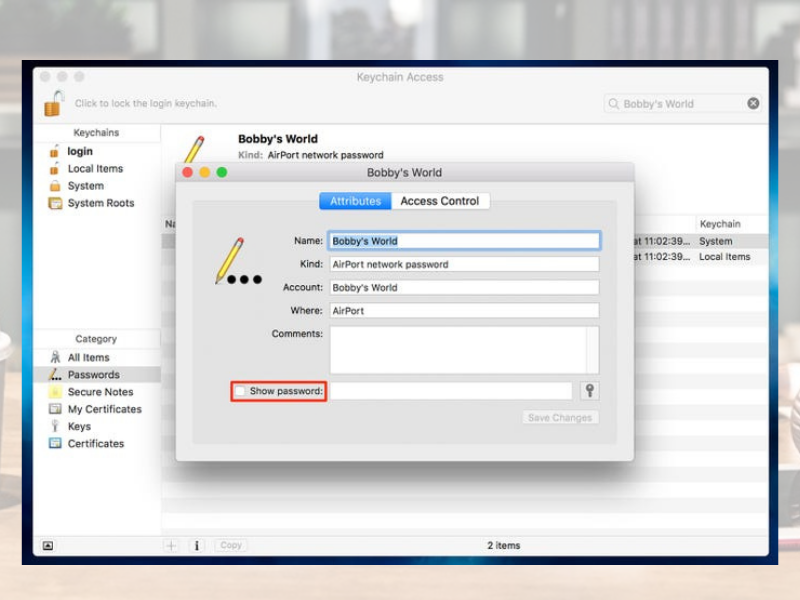
Task: Click the magnifier icon in search field
Action: 613,104
